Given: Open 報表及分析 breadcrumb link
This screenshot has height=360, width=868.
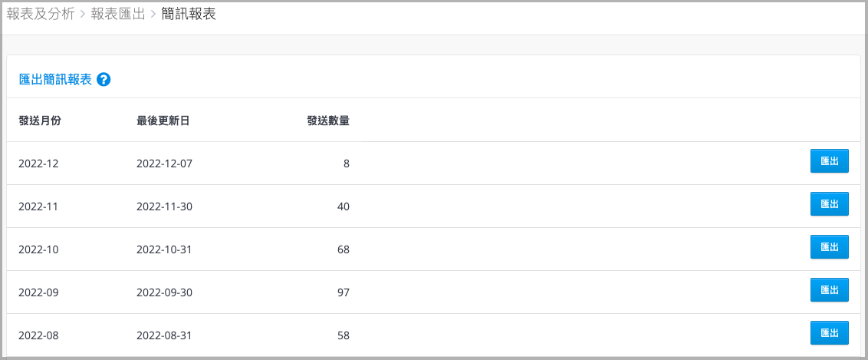Looking at the screenshot, I should pos(41,15).
